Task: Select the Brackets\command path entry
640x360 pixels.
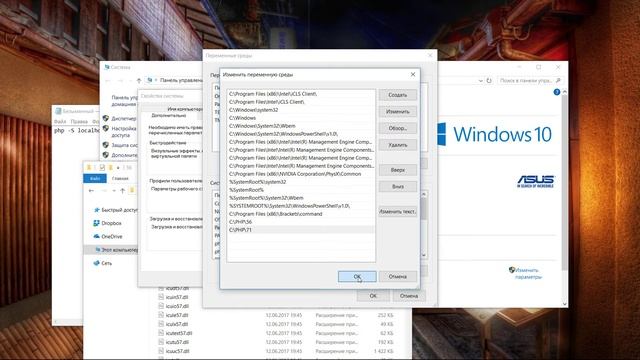Action: tap(301, 214)
